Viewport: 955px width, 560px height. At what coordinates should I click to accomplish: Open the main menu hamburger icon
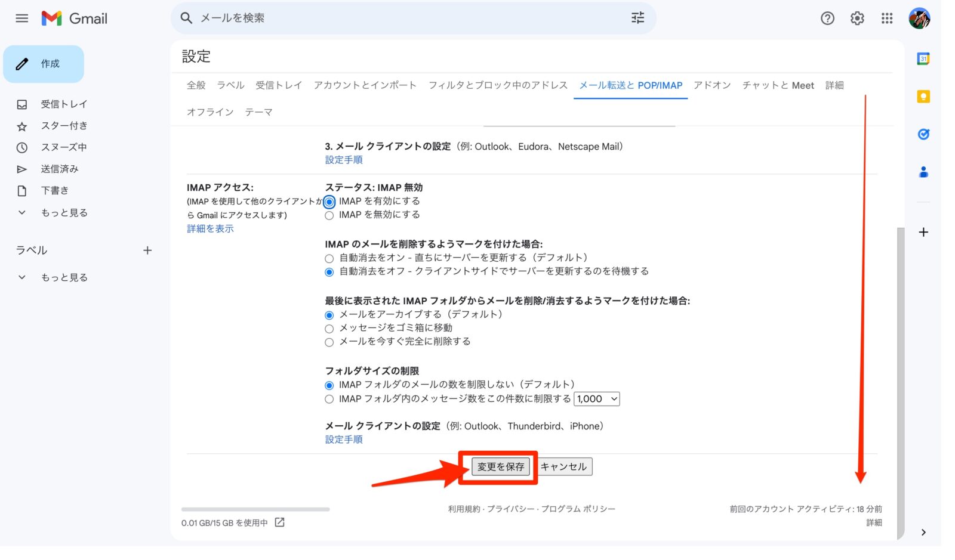[22, 18]
